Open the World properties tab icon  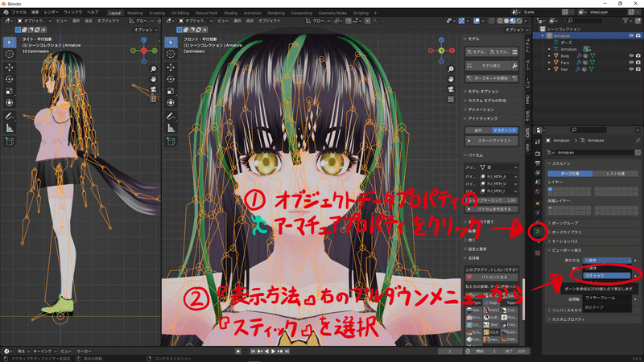(x=538, y=191)
